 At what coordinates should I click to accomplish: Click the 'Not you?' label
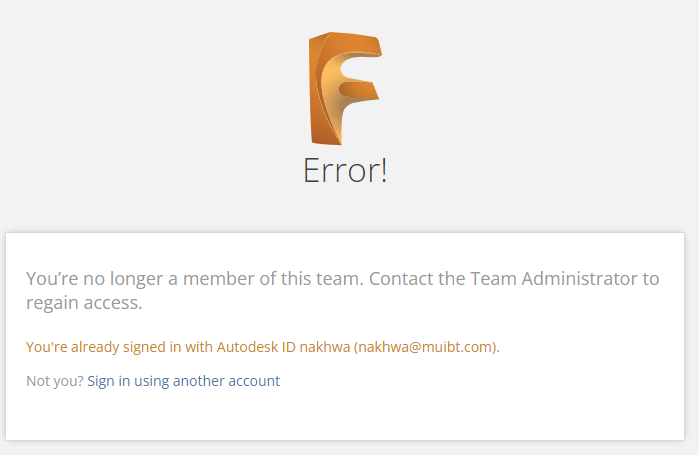55,381
